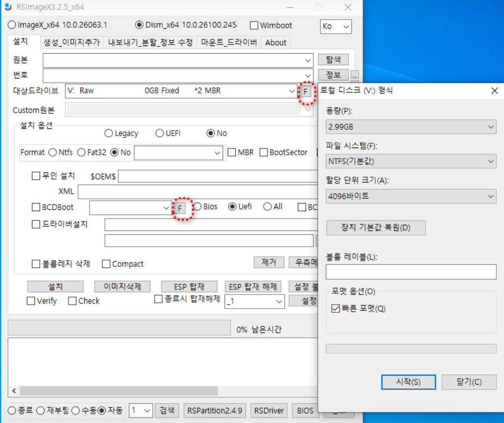Choose the ImageX_x64 engine radio button
The image size is (504, 423).
point(12,25)
